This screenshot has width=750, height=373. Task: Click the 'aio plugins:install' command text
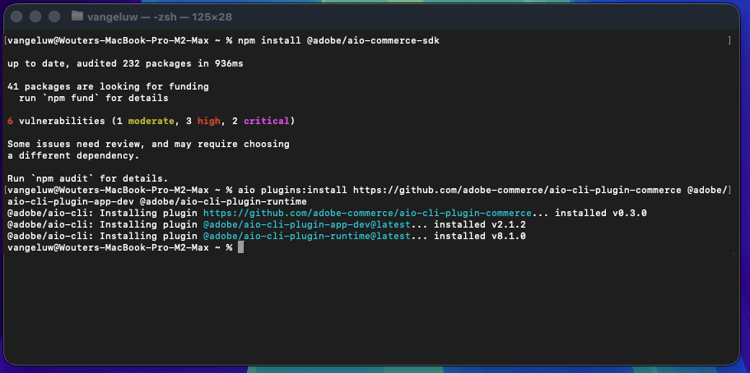(x=292, y=190)
